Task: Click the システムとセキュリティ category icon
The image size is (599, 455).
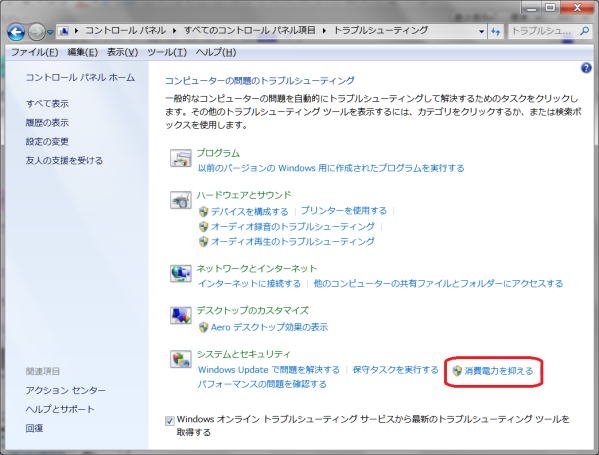Action: pos(181,359)
